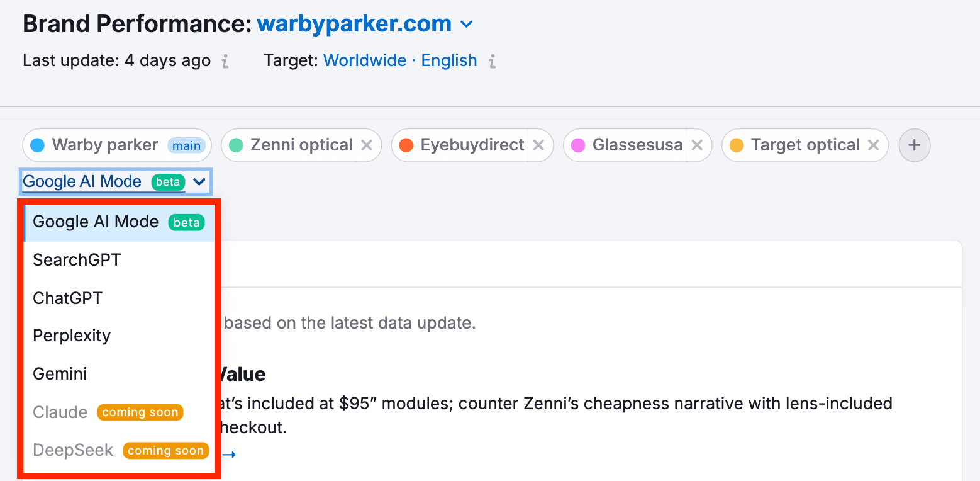This screenshot has height=481, width=980.
Task: Click the Warby parker blue color dot
Action: click(38, 145)
